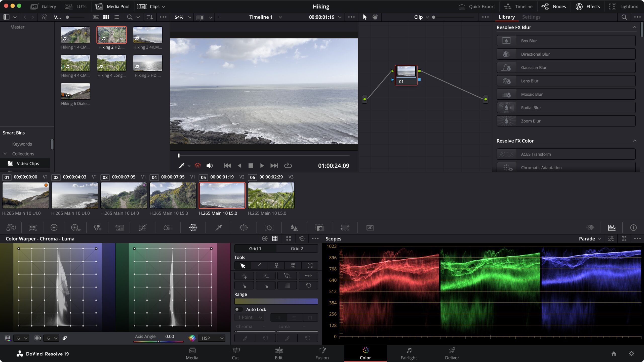Open the Color Wheels panel

54,228
